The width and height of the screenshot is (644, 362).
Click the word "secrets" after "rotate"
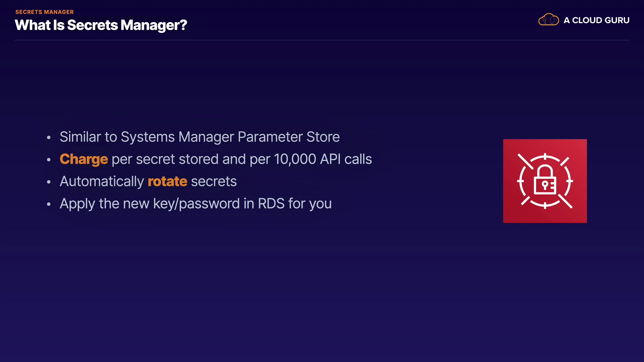(214, 182)
